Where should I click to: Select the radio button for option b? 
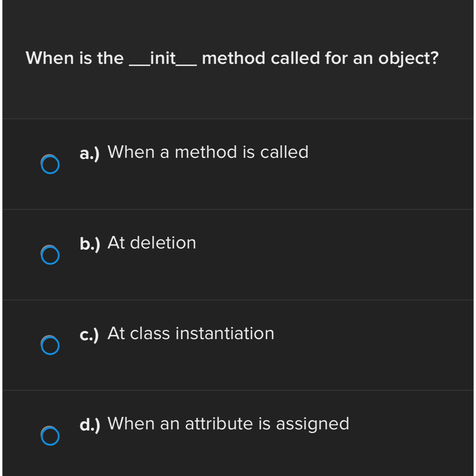tap(50, 255)
